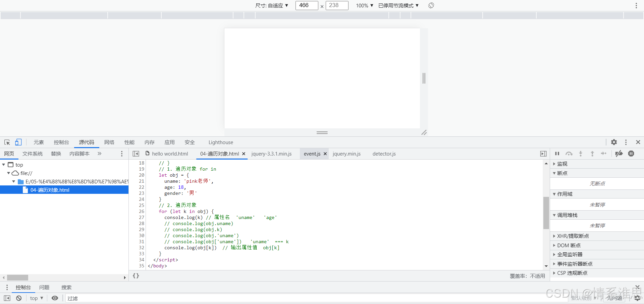
Task: Open the 100% zoom dropdown
Action: pos(365,5)
